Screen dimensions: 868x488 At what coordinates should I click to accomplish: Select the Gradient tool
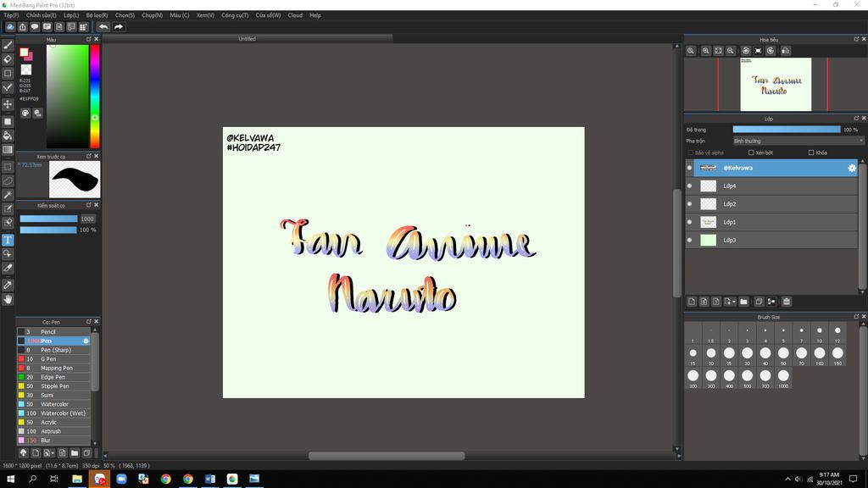click(8, 150)
